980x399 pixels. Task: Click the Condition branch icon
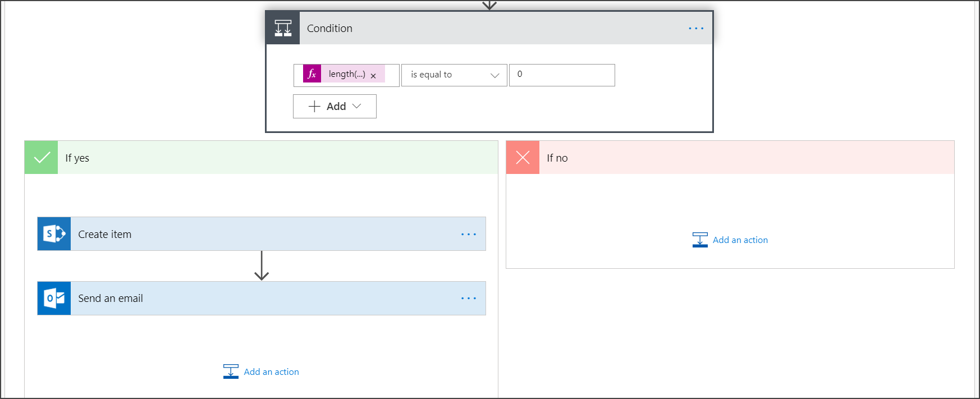(x=283, y=28)
